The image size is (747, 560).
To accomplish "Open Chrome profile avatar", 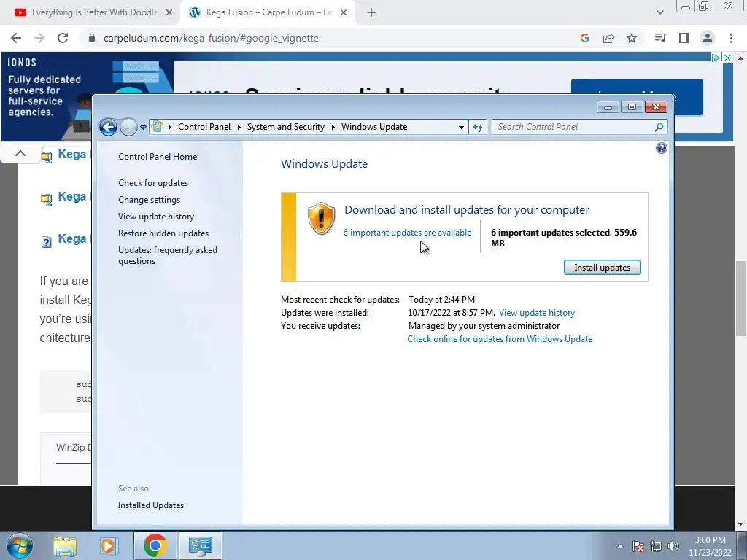I will (708, 38).
